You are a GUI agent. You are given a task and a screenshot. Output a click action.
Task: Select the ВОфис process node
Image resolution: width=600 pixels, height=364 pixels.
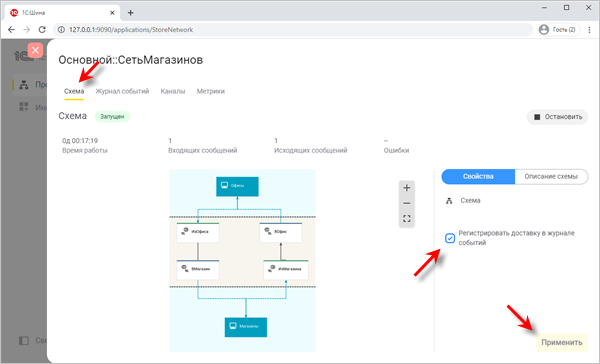pyautogui.click(x=281, y=232)
